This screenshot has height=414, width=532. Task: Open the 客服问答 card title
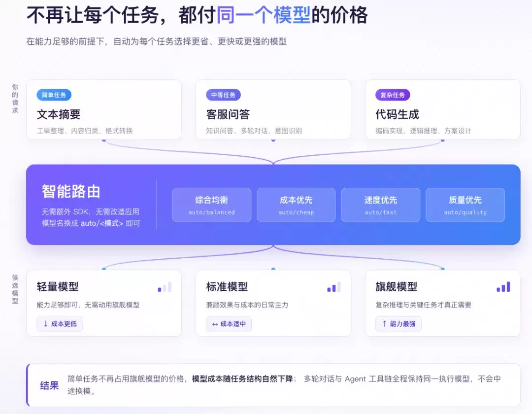[x=228, y=114]
